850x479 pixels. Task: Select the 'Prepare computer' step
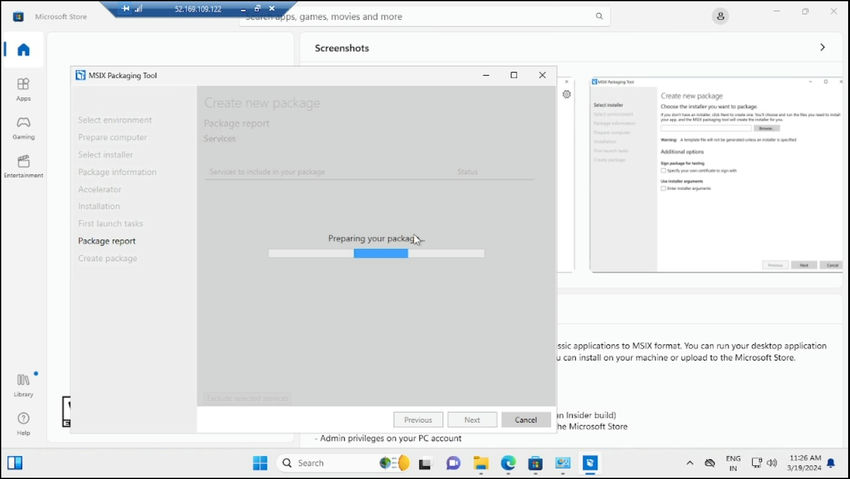pyautogui.click(x=112, y=137)
